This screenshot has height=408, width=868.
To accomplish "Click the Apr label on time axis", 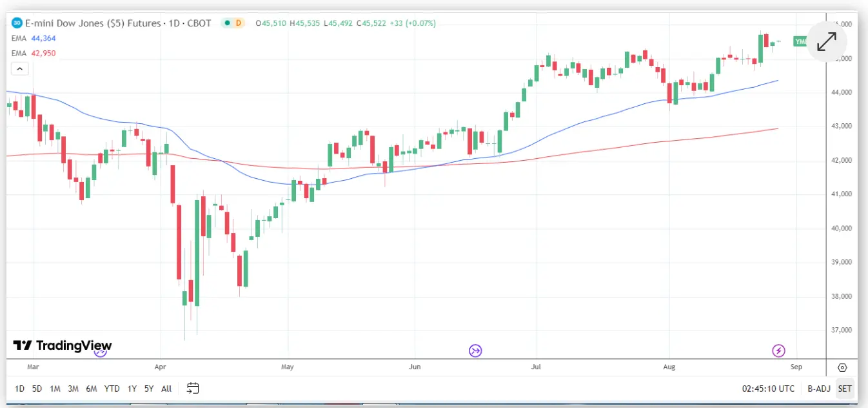I will (x=161, y=367).
